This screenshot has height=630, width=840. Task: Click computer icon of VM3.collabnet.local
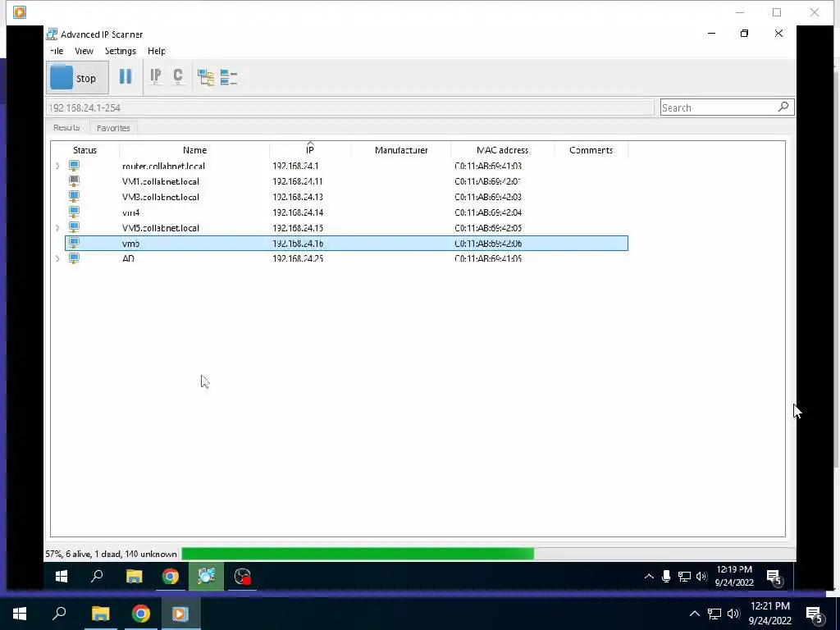point(74,197)
